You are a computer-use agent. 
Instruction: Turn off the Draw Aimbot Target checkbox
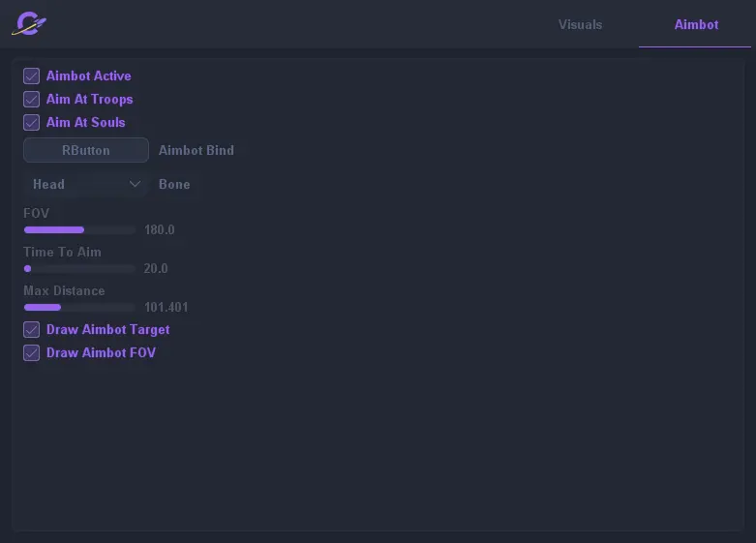(32, 329)
